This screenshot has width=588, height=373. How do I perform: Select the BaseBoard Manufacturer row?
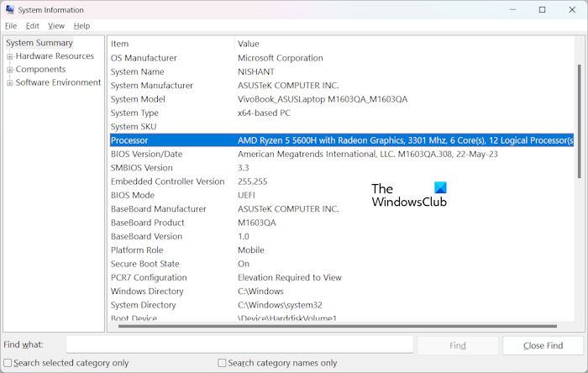[342, 209]
